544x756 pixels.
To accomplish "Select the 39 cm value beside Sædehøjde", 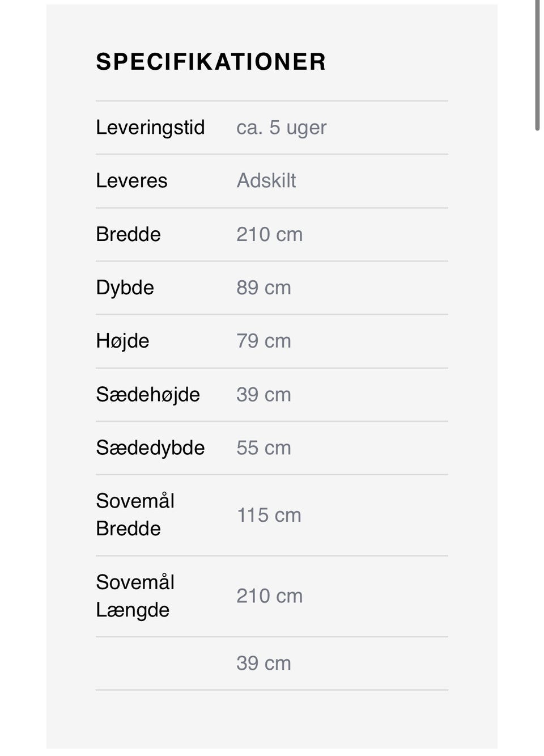I will pyautogui.click(x=263, y=395).
